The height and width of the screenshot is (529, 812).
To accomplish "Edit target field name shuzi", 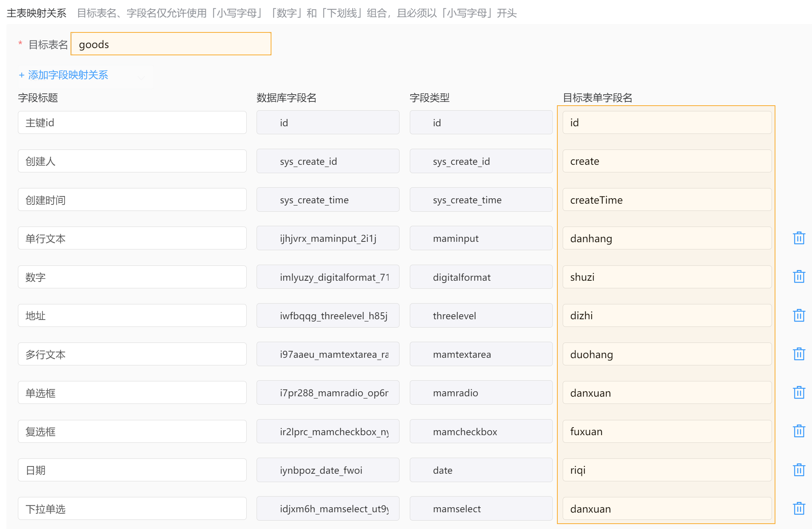I will coord(667,277).
